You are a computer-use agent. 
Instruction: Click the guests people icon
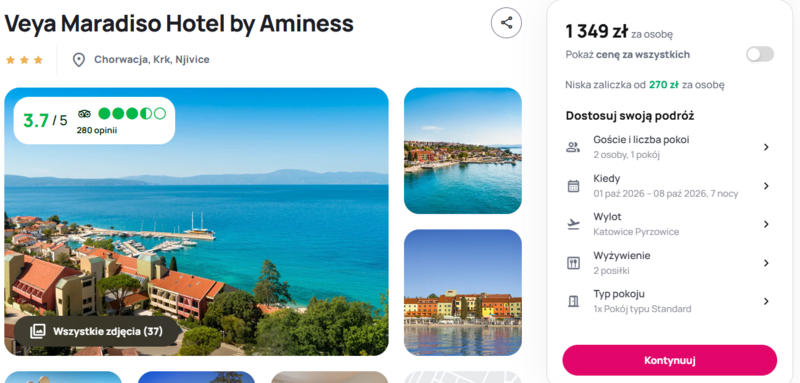573,147
